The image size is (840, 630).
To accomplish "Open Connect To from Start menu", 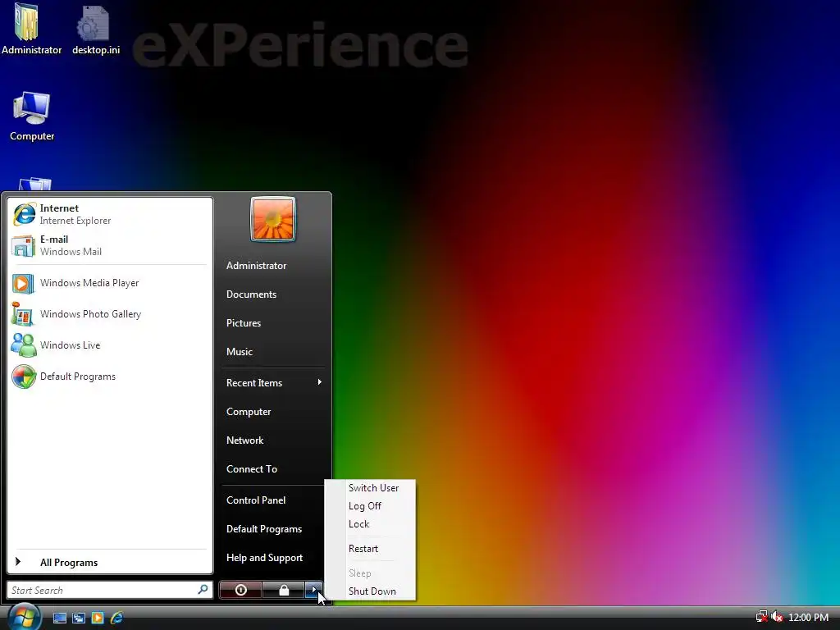I will tap(273, 469).
